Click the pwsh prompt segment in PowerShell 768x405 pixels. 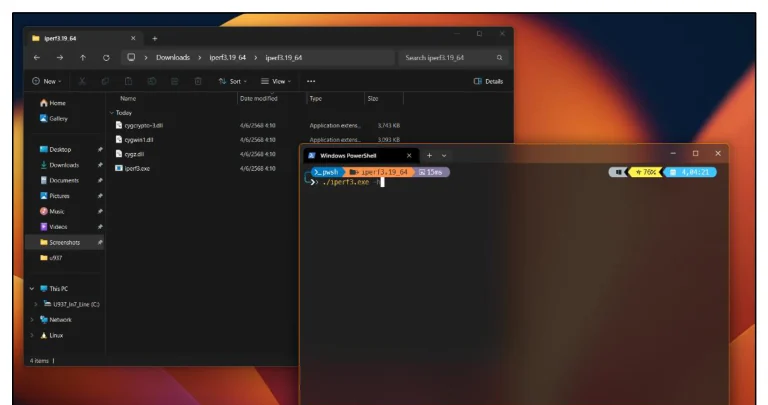click(326, 172)
